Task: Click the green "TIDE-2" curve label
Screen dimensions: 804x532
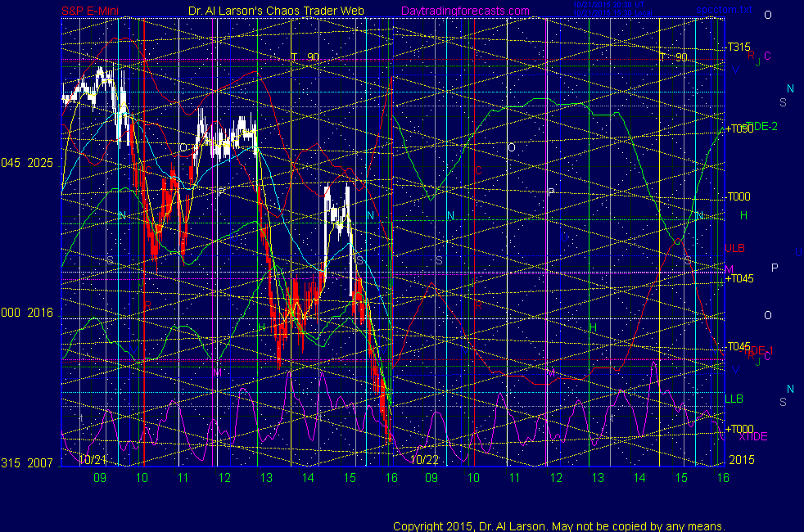Action: click(x=762, y=126)
